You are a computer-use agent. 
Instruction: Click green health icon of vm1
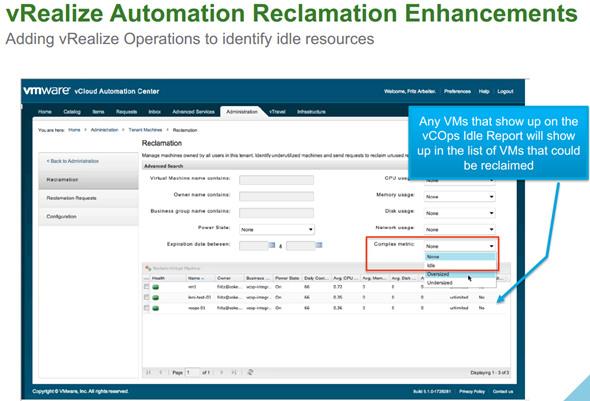pos(155,287)
